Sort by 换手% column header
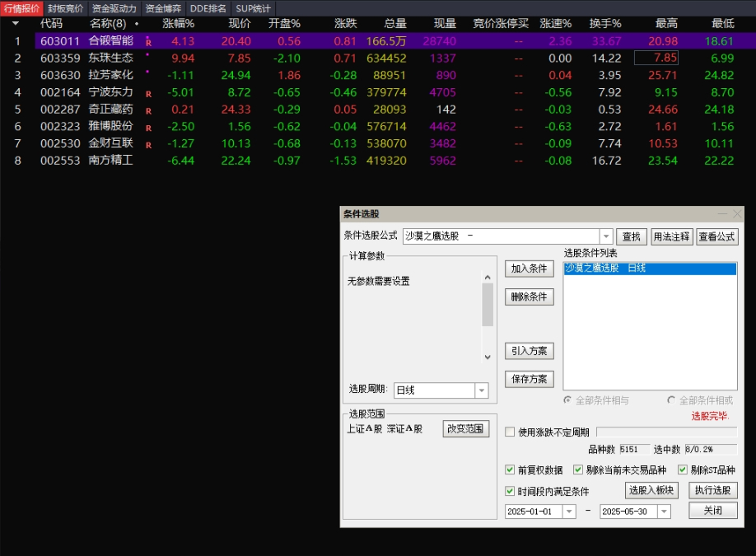The width and height of the screenshot is (756, 556). click(605, 24)
